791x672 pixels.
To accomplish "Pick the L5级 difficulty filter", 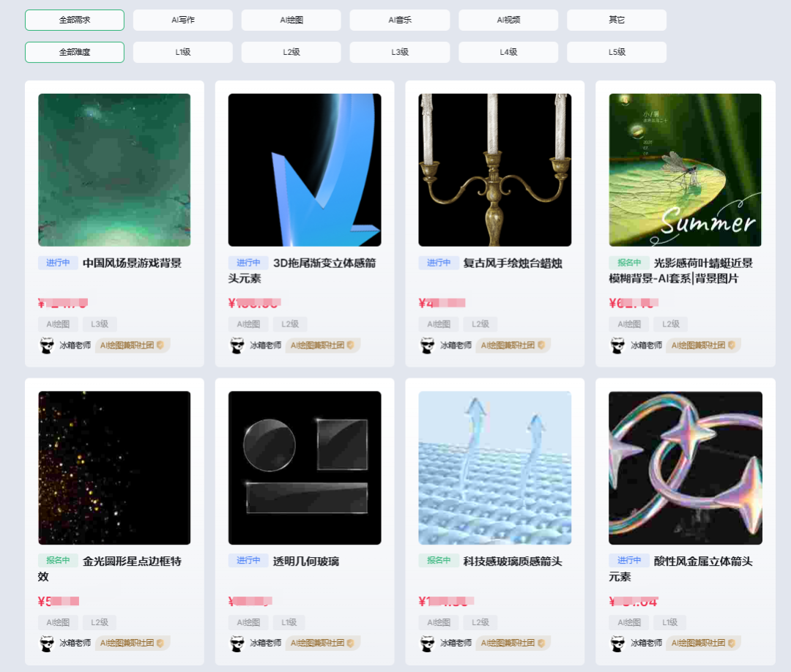I will point(617,53).
